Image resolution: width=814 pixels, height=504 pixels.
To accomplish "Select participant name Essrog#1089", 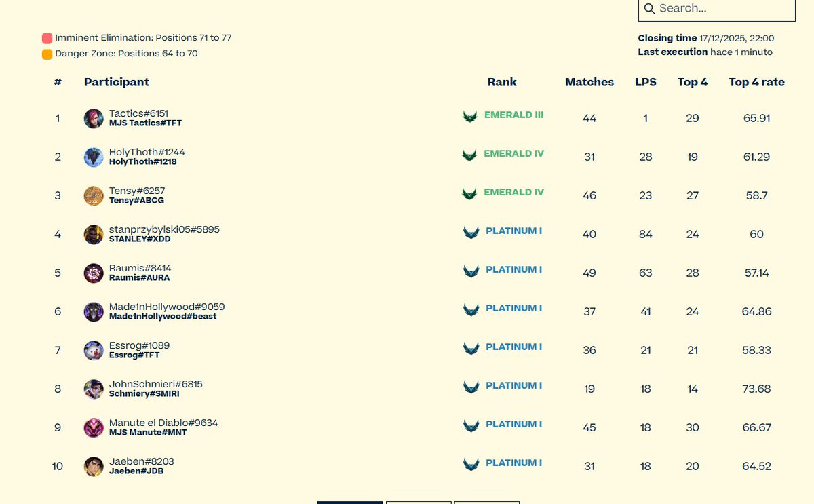I will point(139,345).
